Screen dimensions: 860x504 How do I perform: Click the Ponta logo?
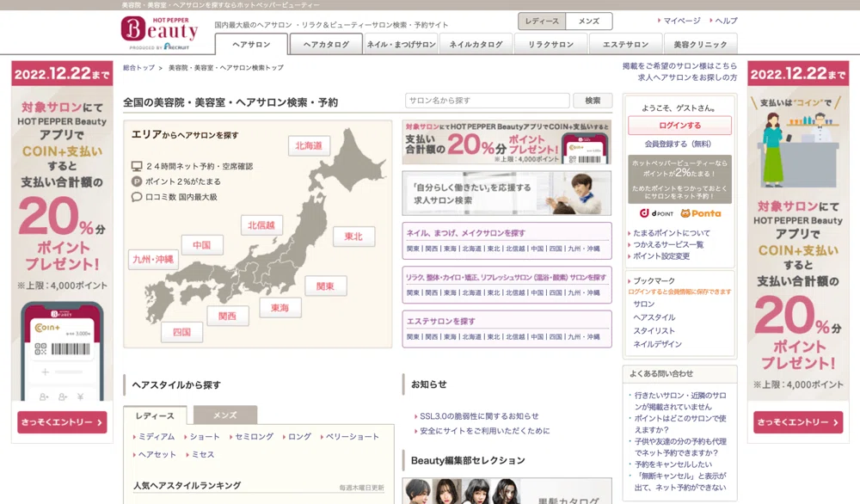pos(701,213)
